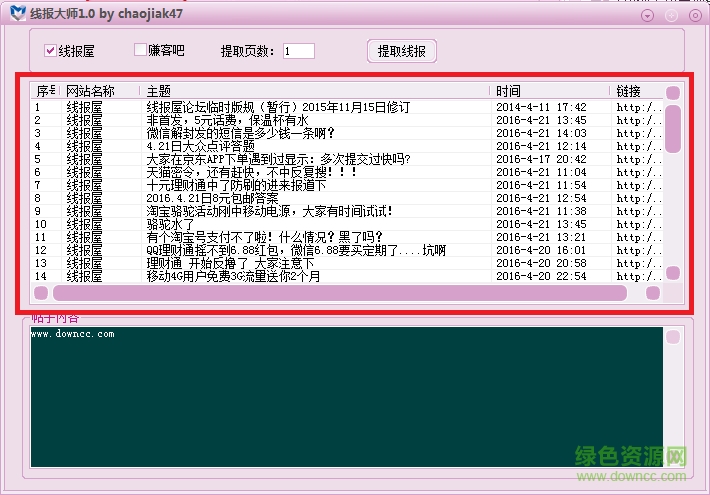Image resolution: width=710 pixels, height=495 pixels.
Task: Select row 移动4G用户免费3G流量送你2个月
Action: coord(347,276)
